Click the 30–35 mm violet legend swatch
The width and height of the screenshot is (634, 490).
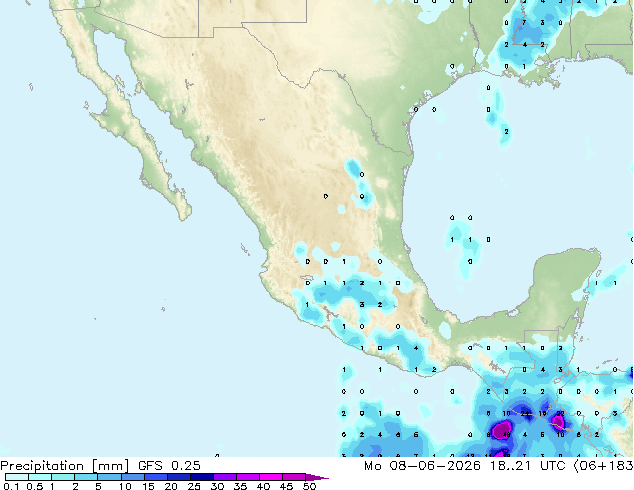click(x=225, y=477)
